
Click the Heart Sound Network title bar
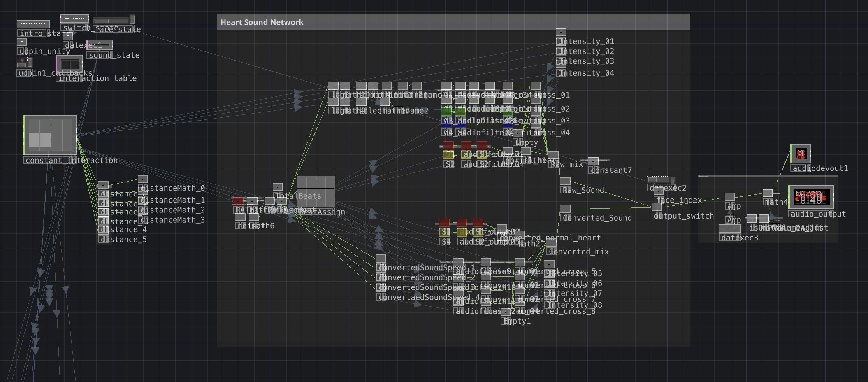pos(453,22)
